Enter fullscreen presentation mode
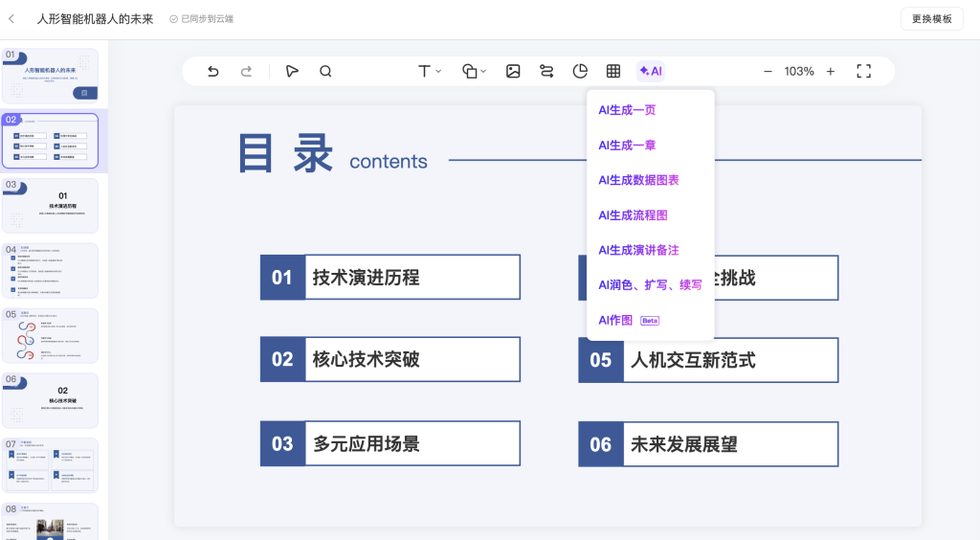 (x=863, y=71)
